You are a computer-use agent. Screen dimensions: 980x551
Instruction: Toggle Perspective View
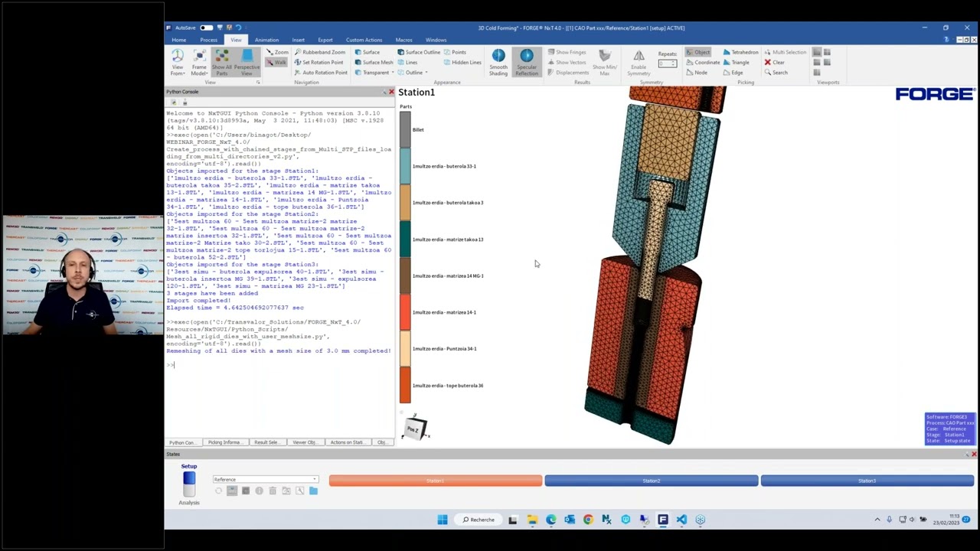point(247,61)
